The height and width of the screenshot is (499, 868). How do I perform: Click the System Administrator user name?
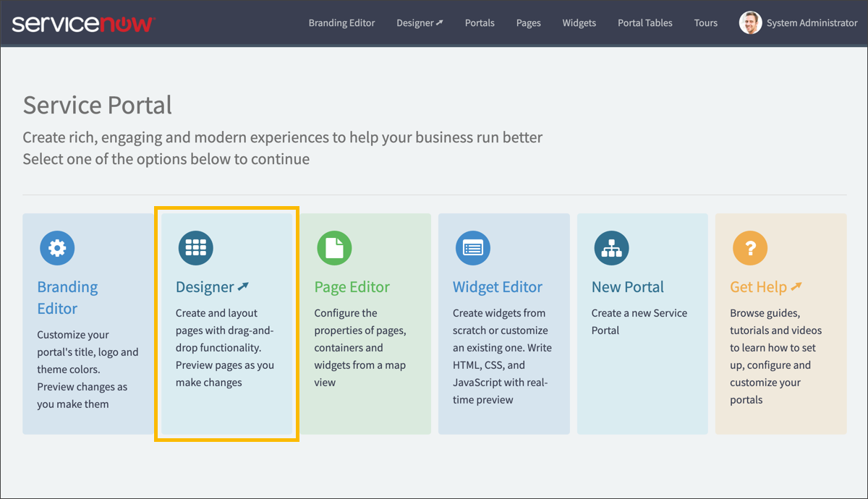click(812, 23)
